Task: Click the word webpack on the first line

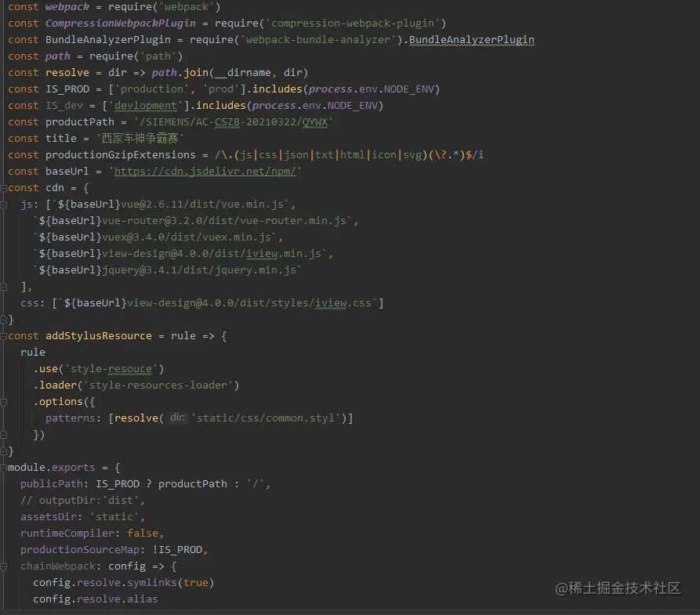Action: click(x=65, y=6)
